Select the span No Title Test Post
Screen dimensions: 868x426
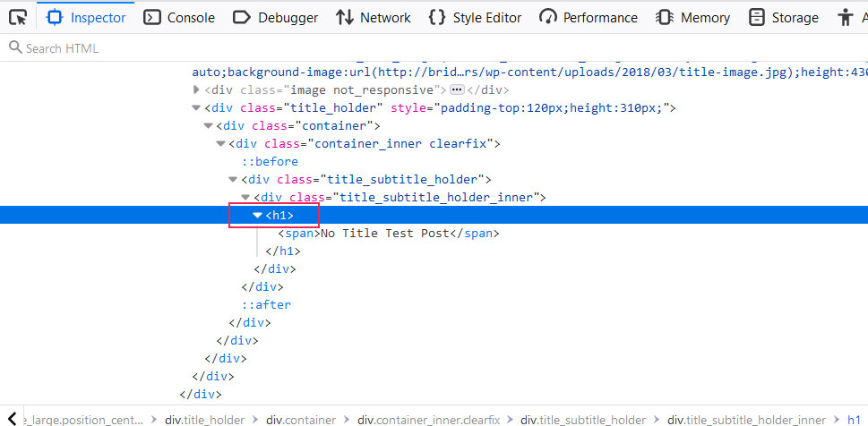(x=387, y=234)
